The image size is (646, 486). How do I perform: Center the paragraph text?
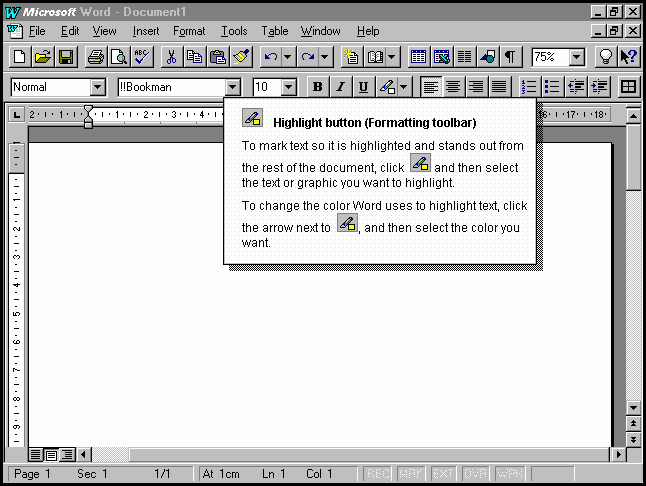coord(454,86)
